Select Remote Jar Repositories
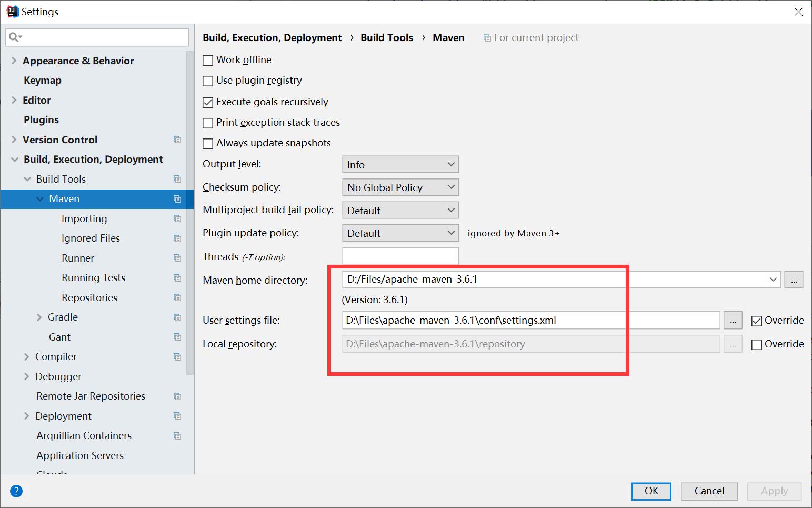Screen dimensions: 812x508 [91, 396]
